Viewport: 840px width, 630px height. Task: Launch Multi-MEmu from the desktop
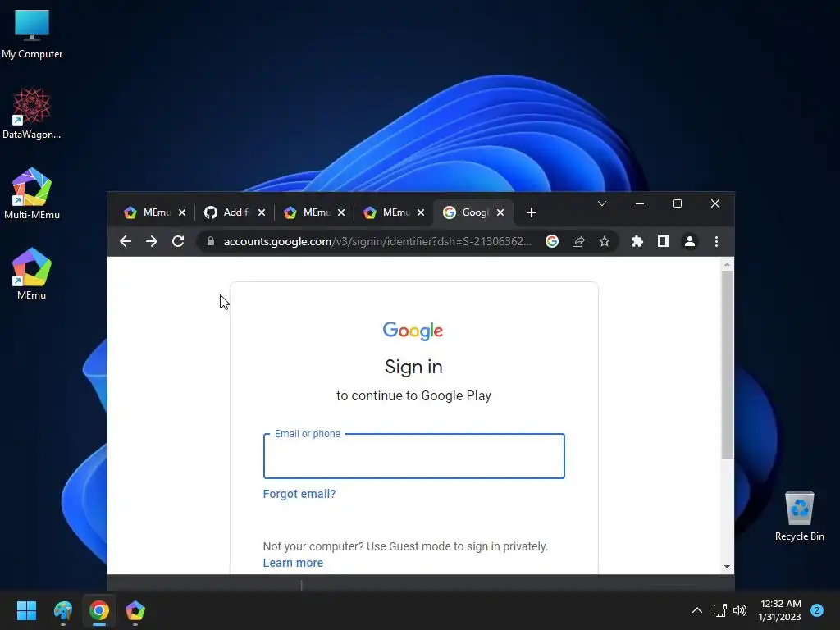tap(32, 194)
